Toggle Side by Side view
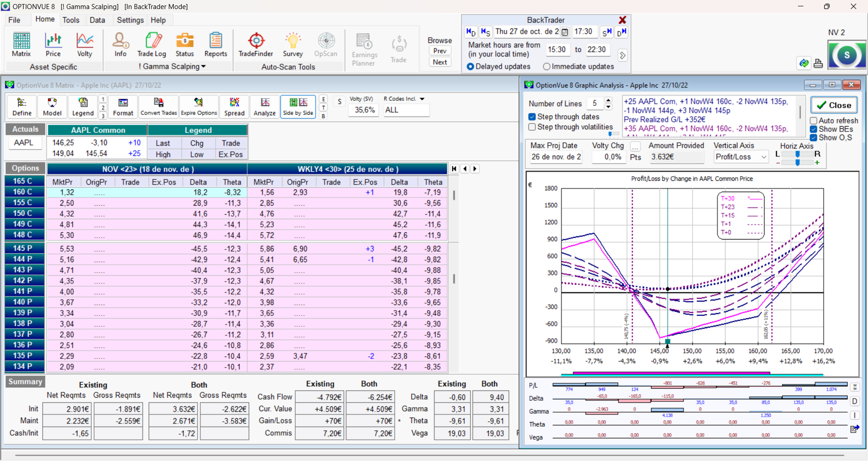This screenshot has width=868, height=461. [x=298, y=107]
